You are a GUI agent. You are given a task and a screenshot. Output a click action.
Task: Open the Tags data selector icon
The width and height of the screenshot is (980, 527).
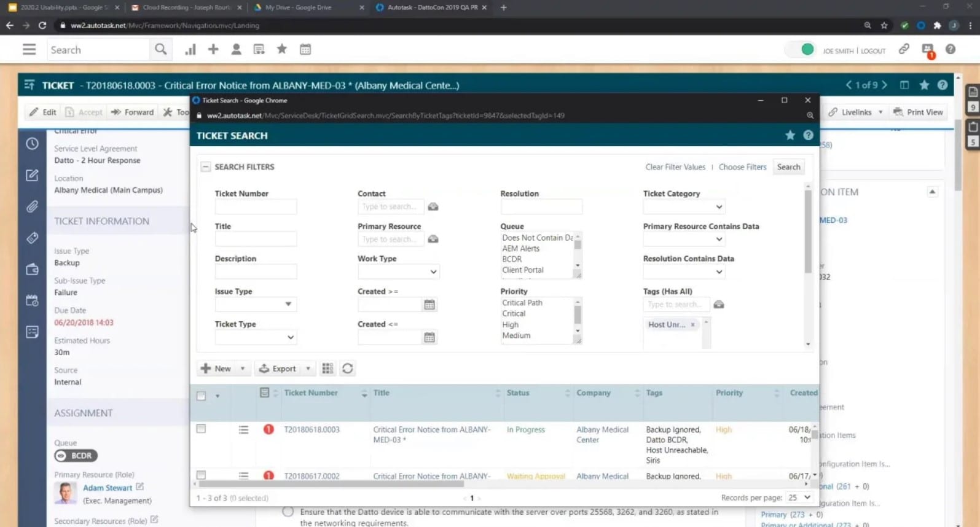(719, 305)
